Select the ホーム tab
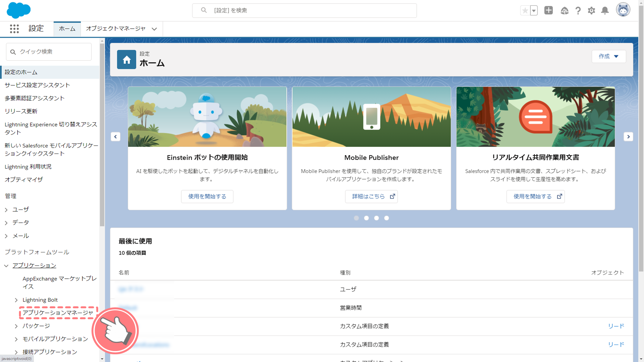 [67, 29]
